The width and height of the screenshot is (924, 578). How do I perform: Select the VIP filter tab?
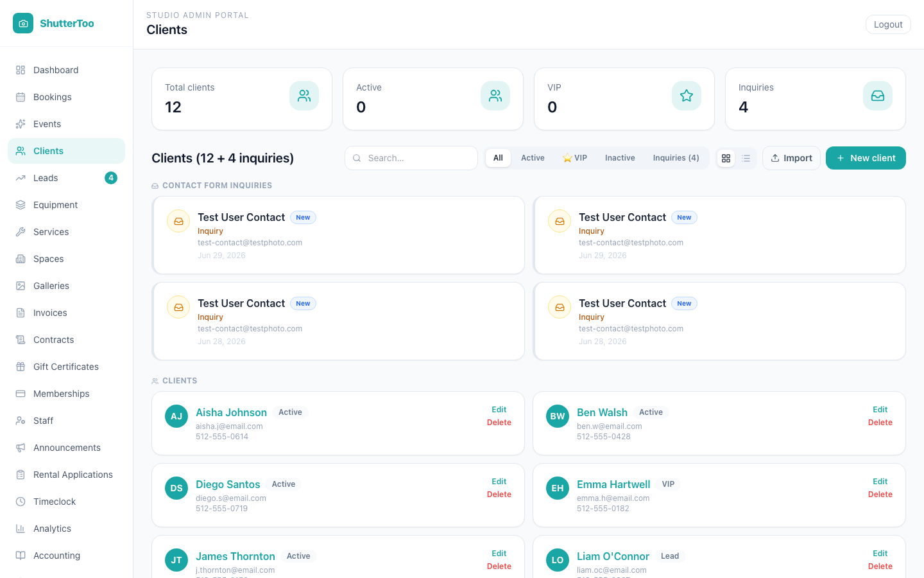(x=575, y=158)
